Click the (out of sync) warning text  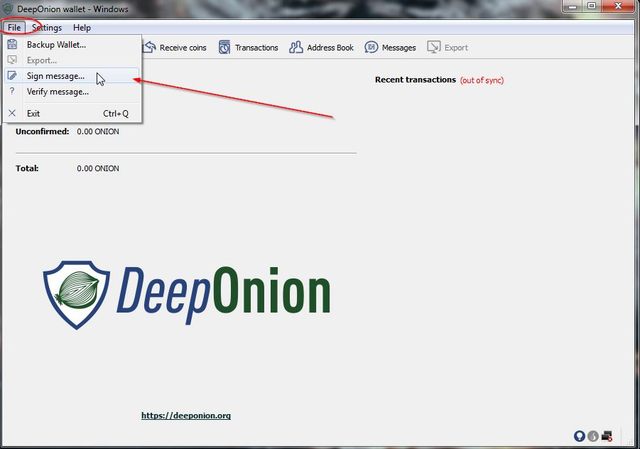point(482,80)
